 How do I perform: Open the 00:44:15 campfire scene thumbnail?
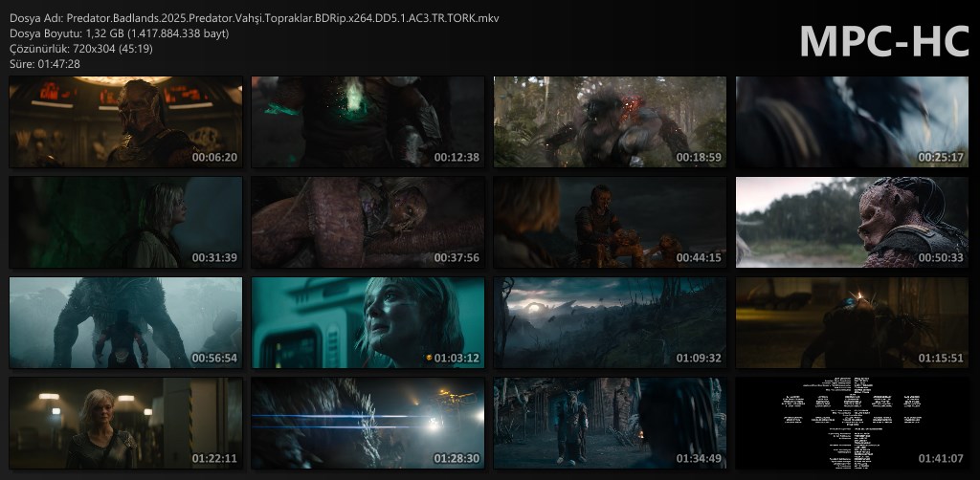click(x=610, y=222)
